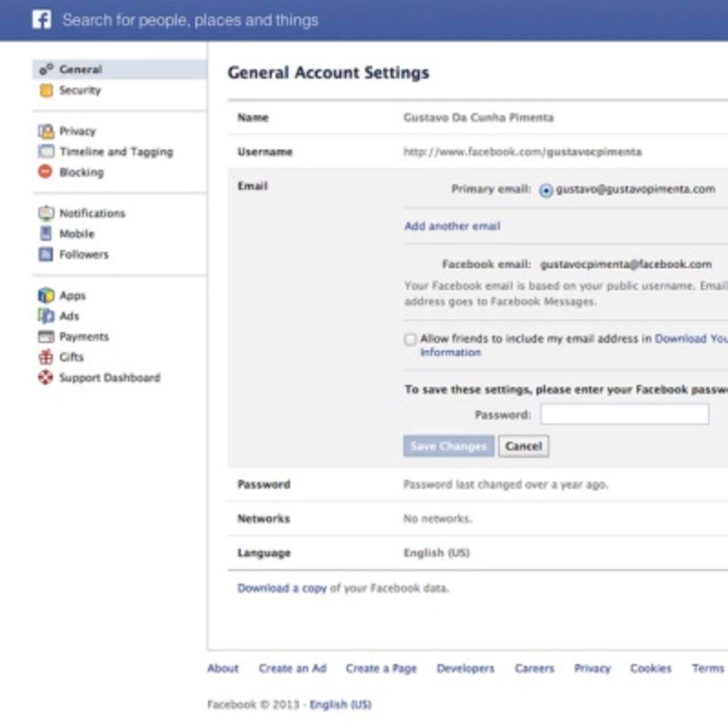Click the Facebook logo icon
728x728 pixels.
pos(42,20)
